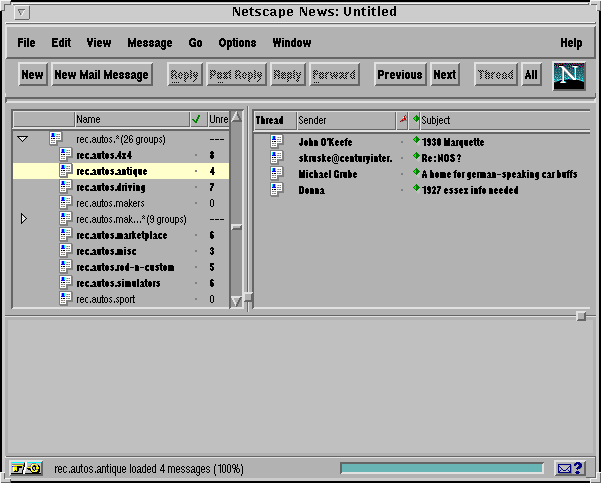Open the View menu
This screenshot has height=483, width=601.
(99, 43)
